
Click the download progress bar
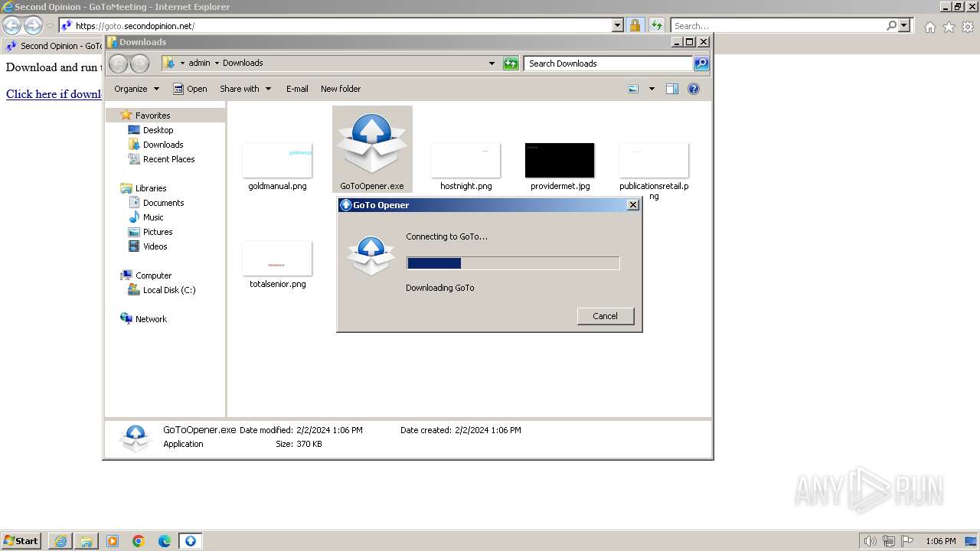pyautogui.click(x=513, y=263)
